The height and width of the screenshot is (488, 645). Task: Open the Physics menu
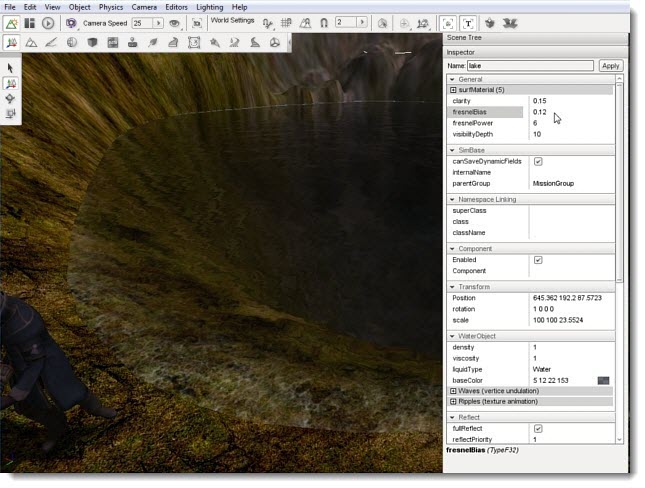pos(111,7)
